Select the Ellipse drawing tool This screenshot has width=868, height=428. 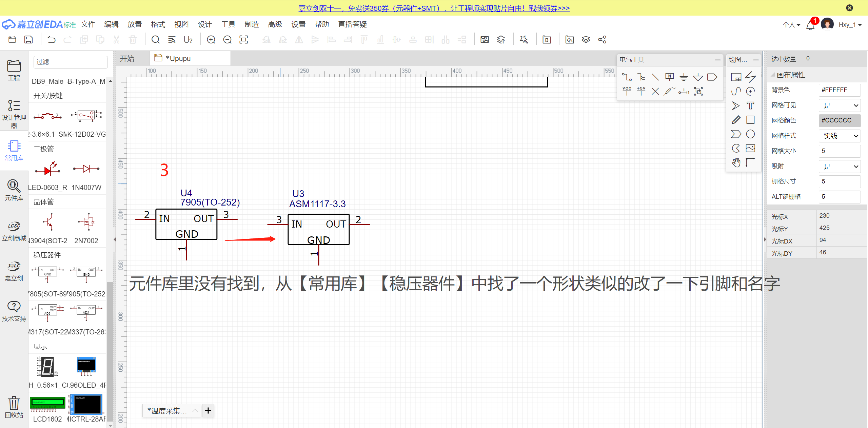[x=750, y=134]
